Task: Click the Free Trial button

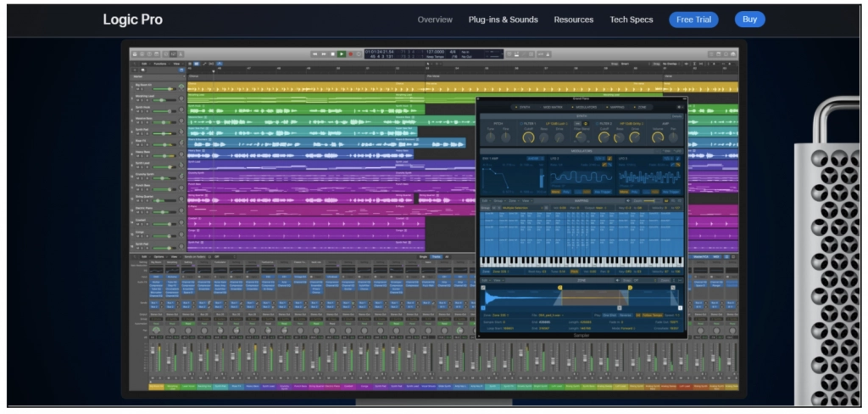Action: [693, 20]
